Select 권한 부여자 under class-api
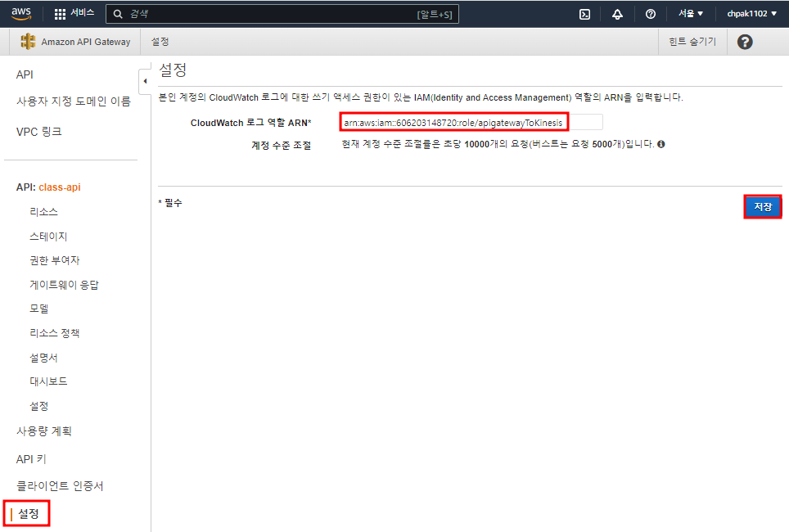 click(54, 260)
